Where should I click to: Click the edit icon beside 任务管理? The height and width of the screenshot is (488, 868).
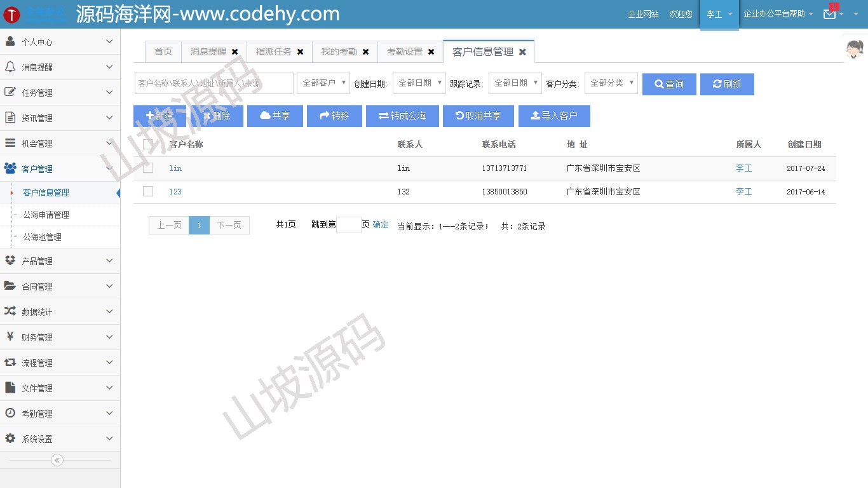click(x=10, y=92)
